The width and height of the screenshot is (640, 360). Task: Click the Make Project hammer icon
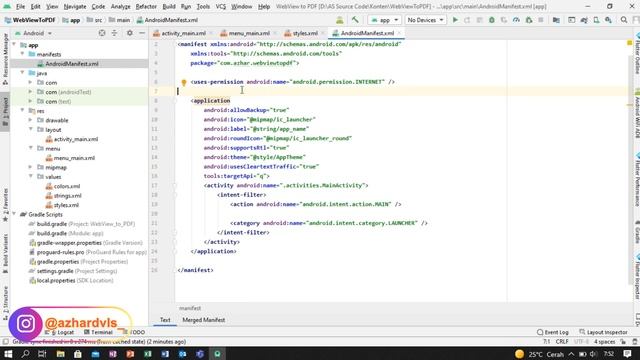(x=355, y=20)
